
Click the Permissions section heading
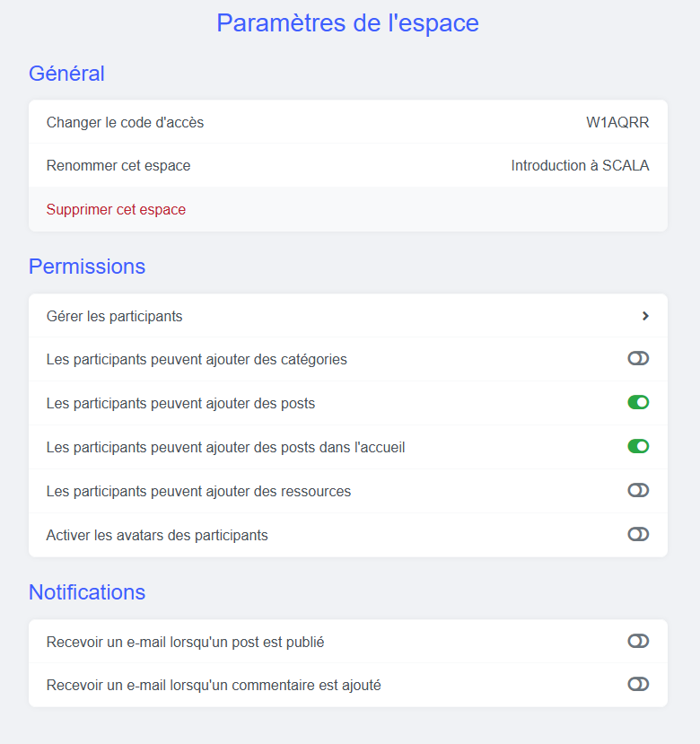tap(87, 267)
